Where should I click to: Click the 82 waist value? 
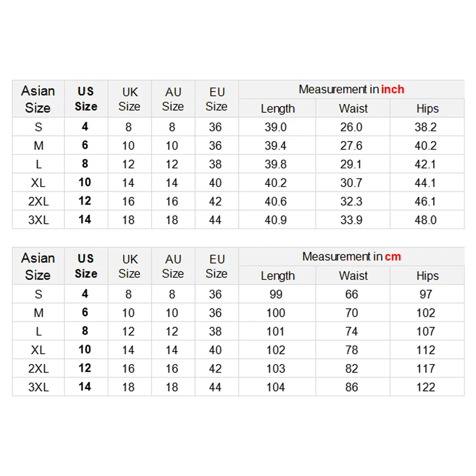pos(352,369)
